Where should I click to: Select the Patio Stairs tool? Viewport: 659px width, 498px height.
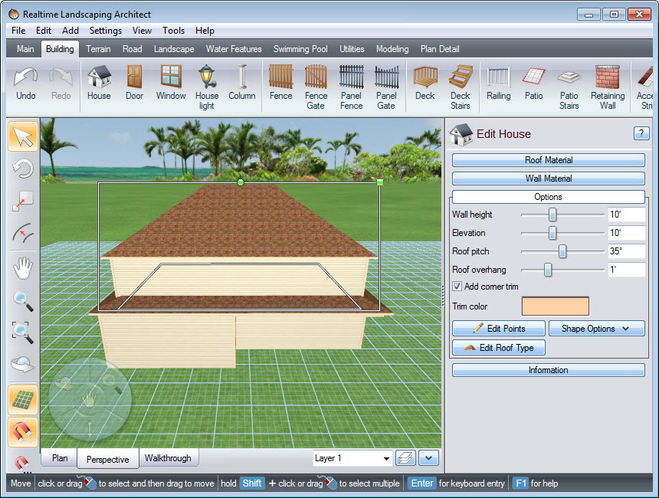(569, 88)
